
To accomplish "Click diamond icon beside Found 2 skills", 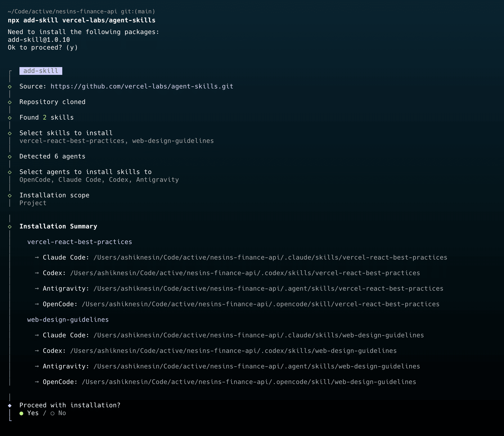I will tap(10, 118).
